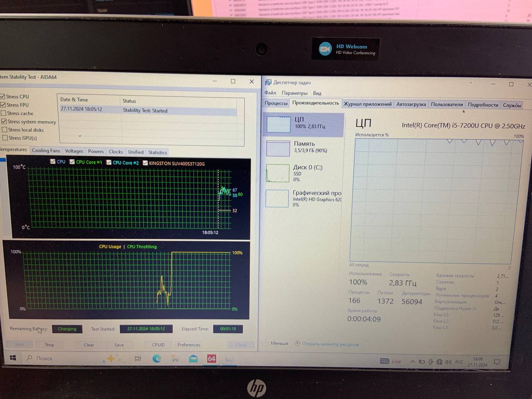Toggle the CPU Core #2 graph checkbox
The height and width of the screenshot is (399, 532).
pos(109,162)
